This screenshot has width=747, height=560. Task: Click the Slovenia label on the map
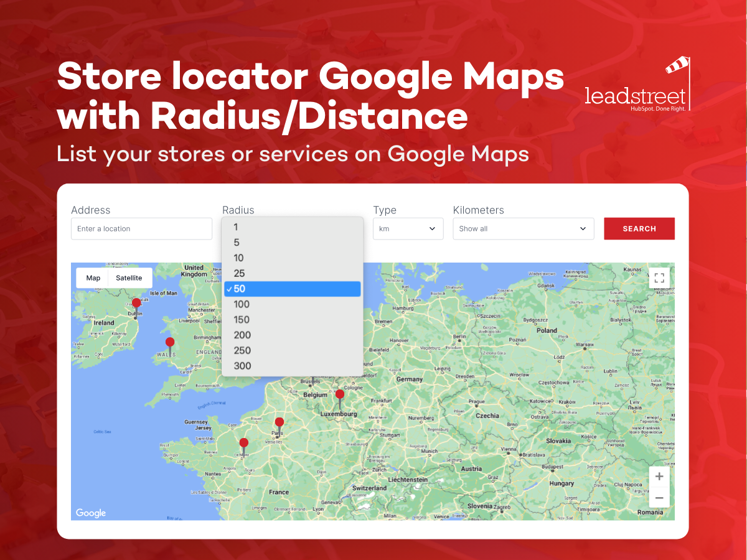point(480,506)
